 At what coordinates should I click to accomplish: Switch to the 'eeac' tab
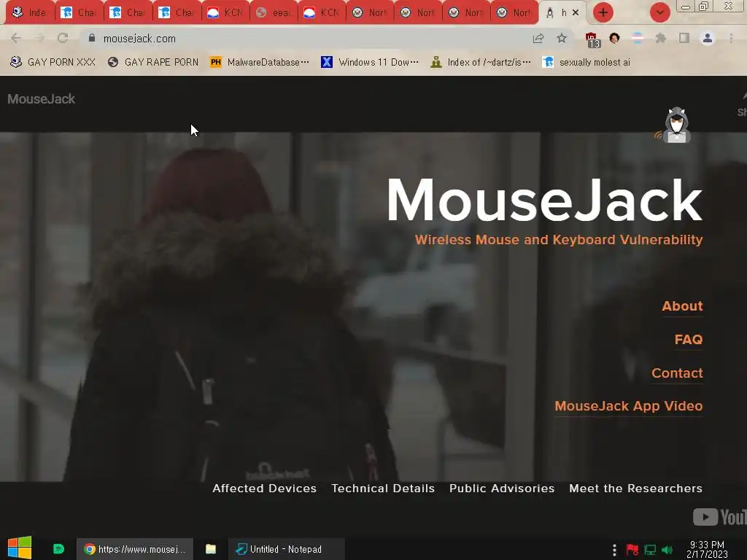274,13
